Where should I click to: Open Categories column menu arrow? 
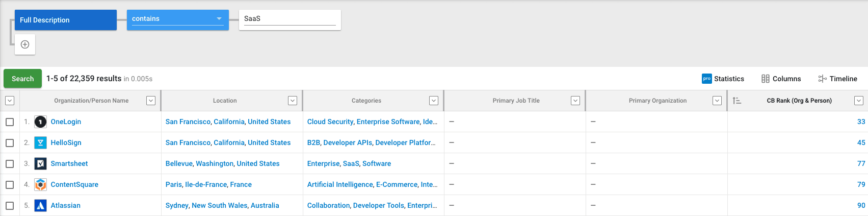click(x=434, y=101)
